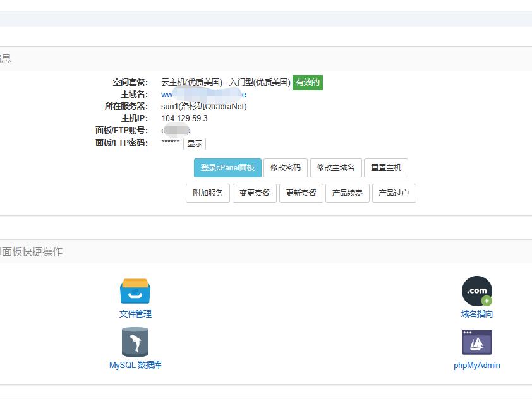Open the MySQL 数据库 dolphin icon
532x399 pixels.
coord(135,341)
